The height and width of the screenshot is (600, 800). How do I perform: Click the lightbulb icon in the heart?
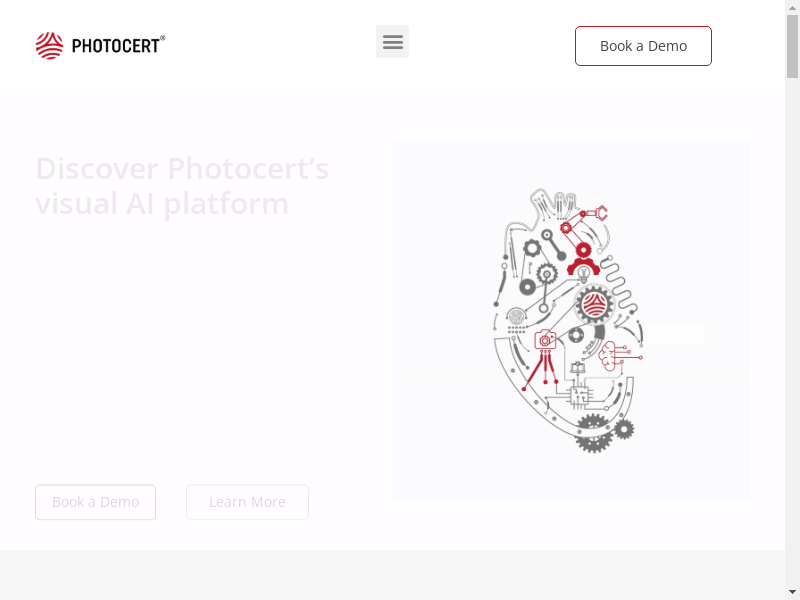[x=584, y=274]
